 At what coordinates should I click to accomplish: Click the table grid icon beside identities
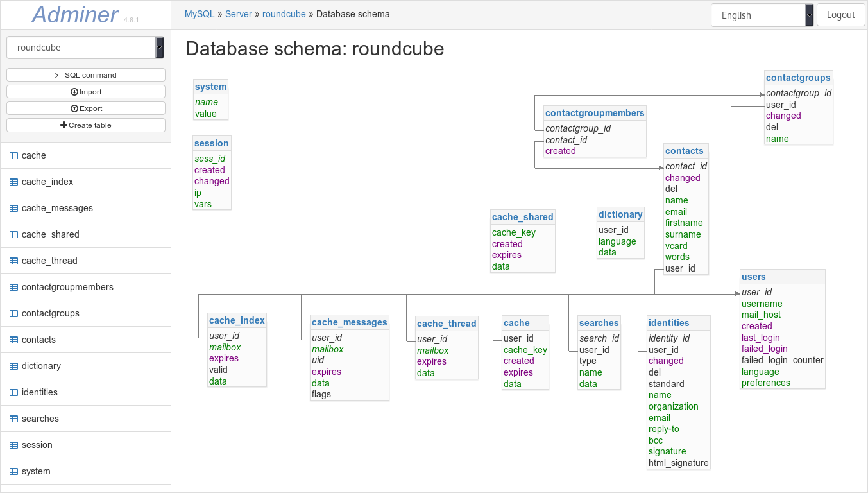pos(13,392)
